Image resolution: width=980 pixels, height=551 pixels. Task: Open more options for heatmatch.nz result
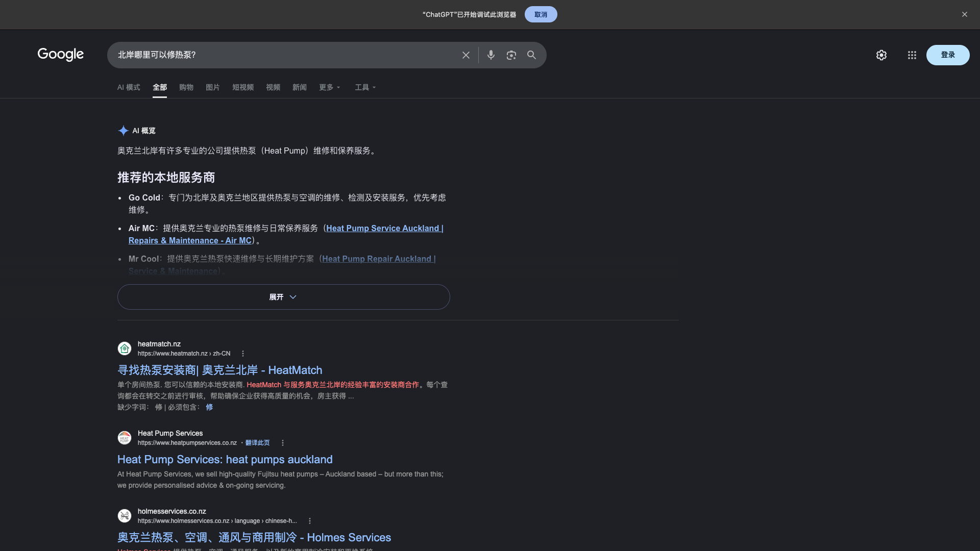click(x=243, y=354)
